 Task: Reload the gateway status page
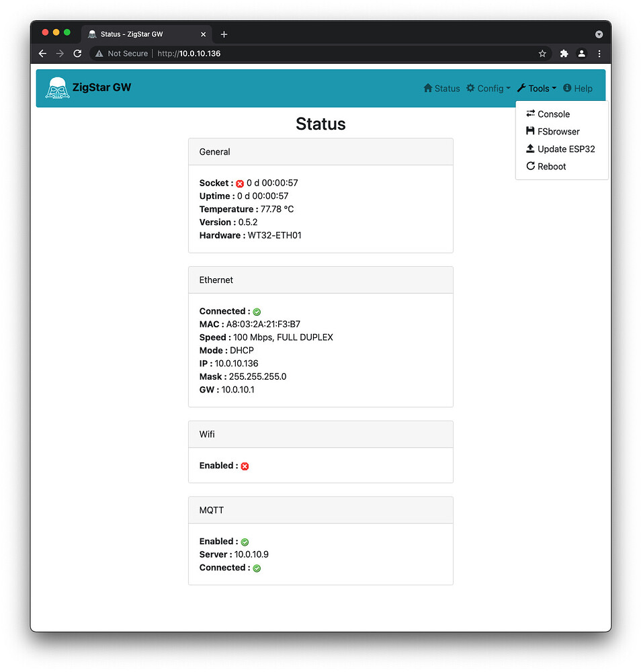coord(77,53)
